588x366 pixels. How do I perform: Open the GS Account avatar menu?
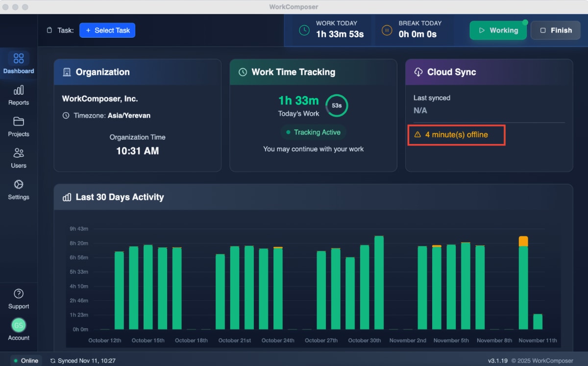pyautogui.click(x=19, y=325)
